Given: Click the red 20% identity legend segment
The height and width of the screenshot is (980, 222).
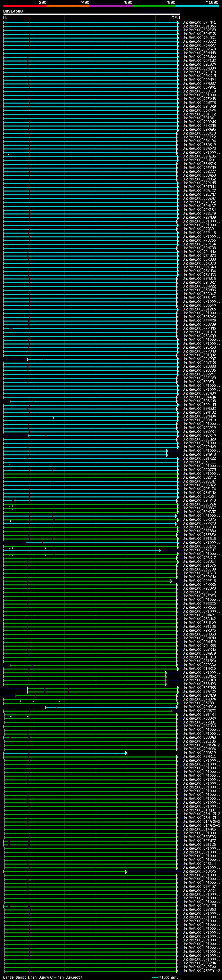Looking at the screenshot, I should [25, 6].
